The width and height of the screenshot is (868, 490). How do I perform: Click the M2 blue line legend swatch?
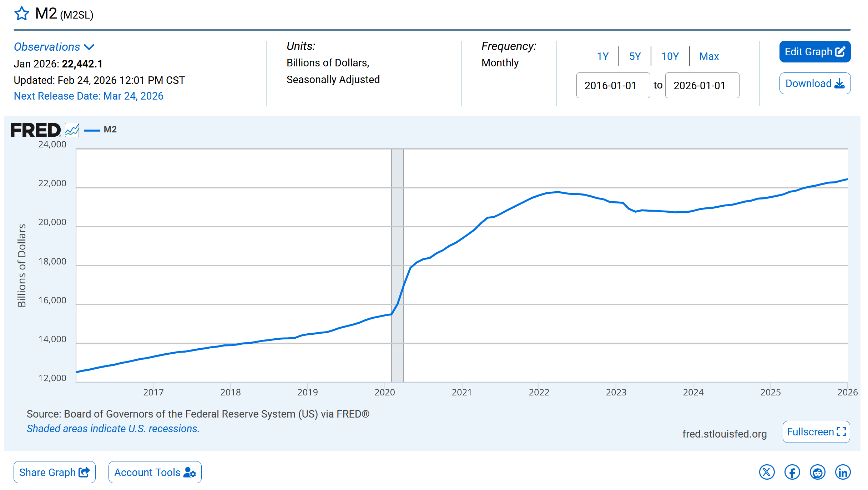(92, 131)
